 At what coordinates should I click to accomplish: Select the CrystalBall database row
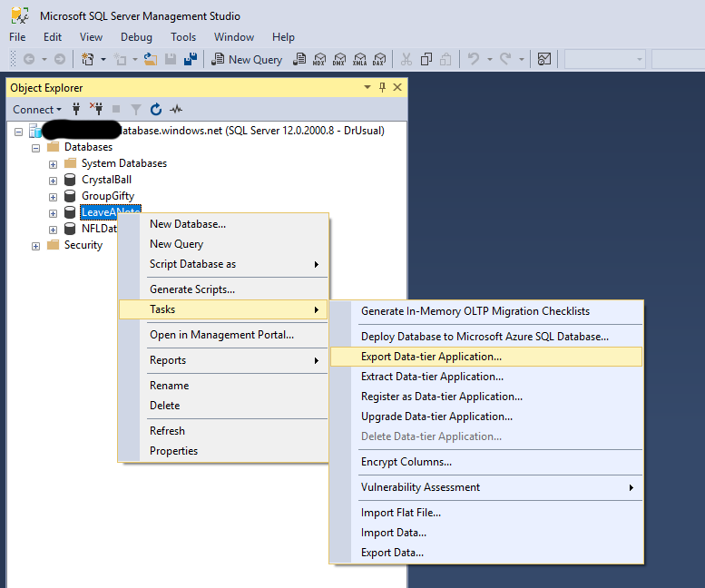point(106,180)
